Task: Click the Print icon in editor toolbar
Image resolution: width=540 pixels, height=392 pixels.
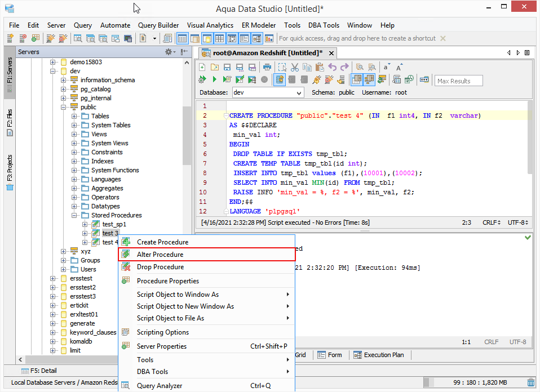Action: pos(267,67)
